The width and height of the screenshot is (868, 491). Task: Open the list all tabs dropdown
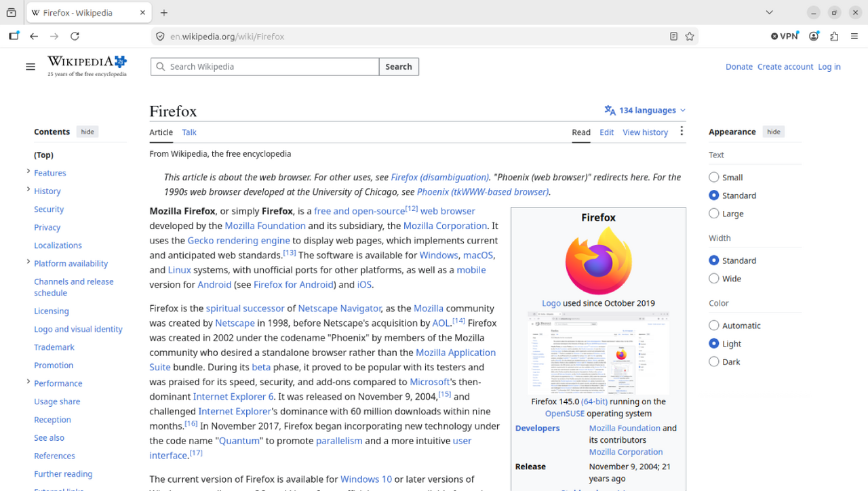769,13
